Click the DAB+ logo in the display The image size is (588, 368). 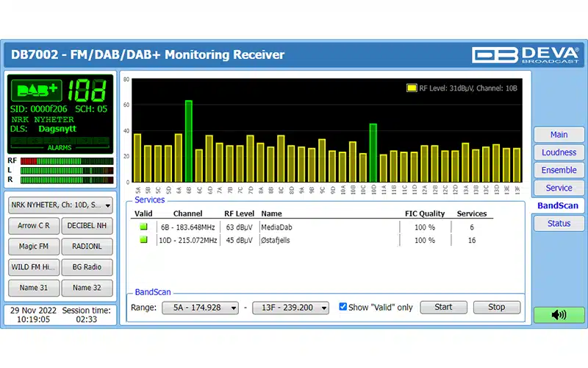point(37,91)
